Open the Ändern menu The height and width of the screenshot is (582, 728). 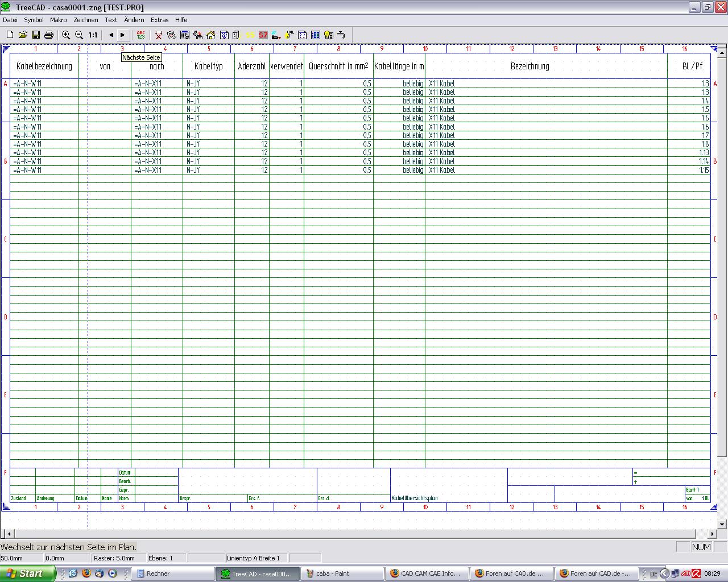[134, 20]
